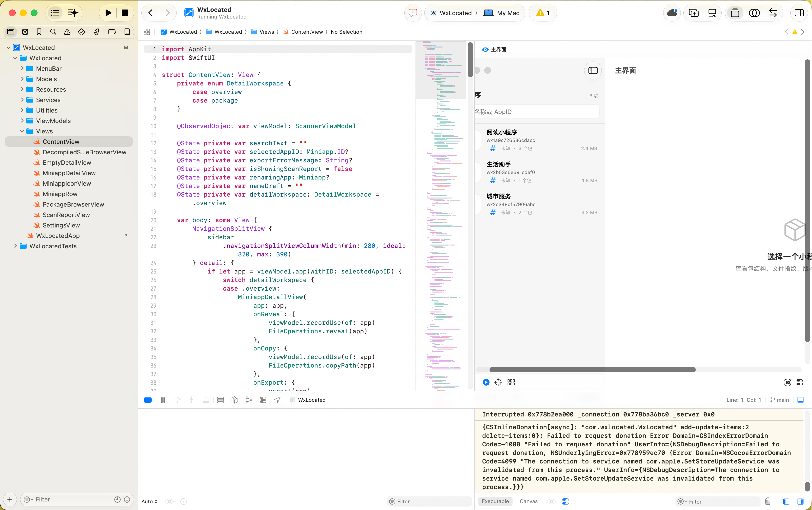Open canvas variants grid icon
This screenshot has height=510, width=812.
pos(511,382)
